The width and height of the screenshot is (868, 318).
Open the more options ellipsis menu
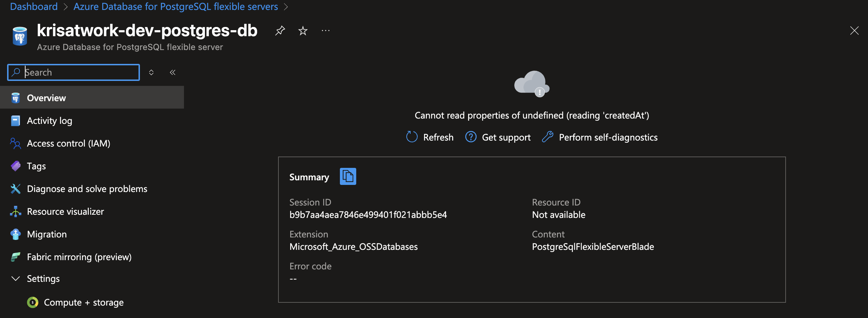(x=325, y=31)
